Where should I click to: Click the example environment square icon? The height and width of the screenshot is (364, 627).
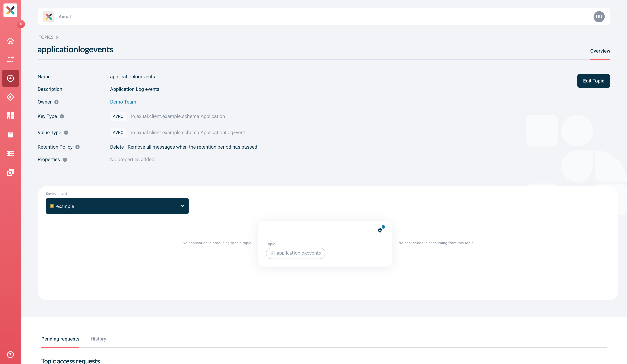point(52,206)
